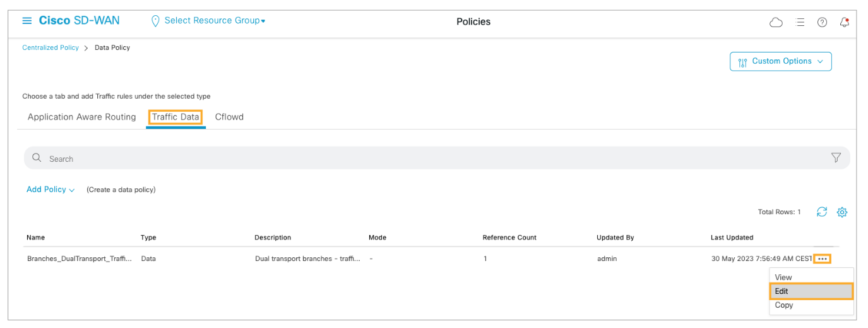Select the Traffic Data tab
This screenshot has height=328, width=868.
(x=175, y=117)
